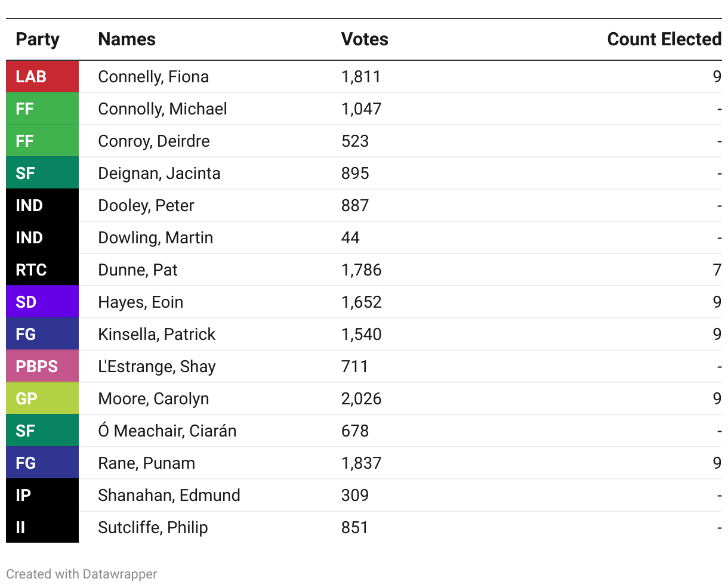Select the name Connelly, Fiona
The image size is (728, 588).
[153, 77]
